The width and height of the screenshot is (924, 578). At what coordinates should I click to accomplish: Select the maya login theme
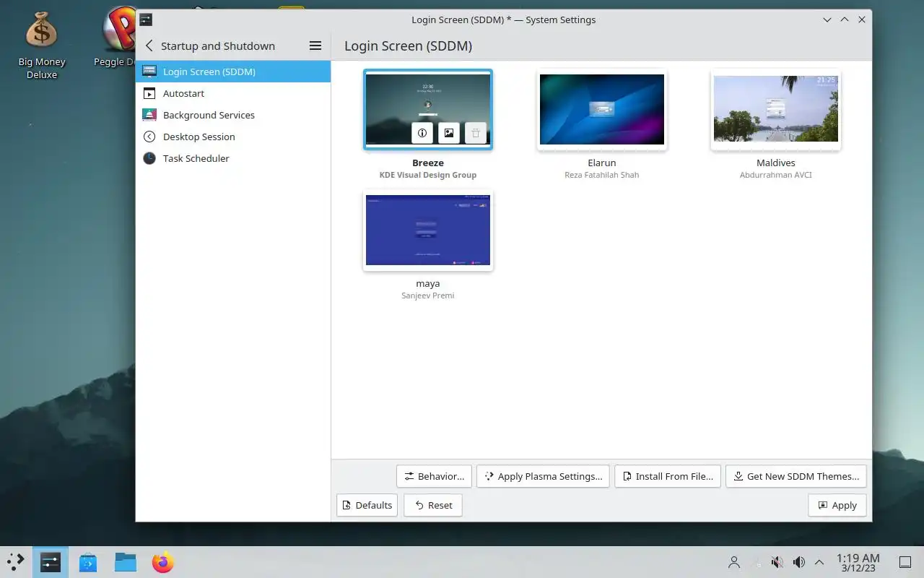(428, 230)
